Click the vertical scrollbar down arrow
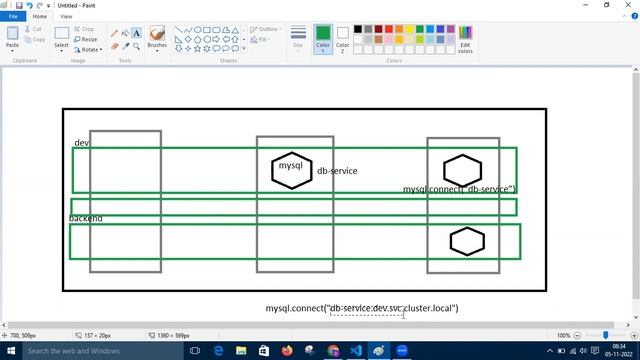 click(636, 317)
